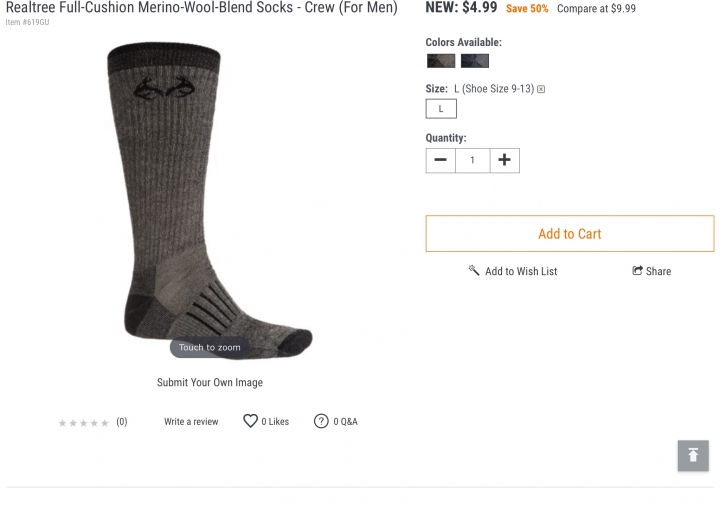Click the heart Likes icon
Image resolution: width=720 pixels, height=505 pixels.
click(250, 421)
